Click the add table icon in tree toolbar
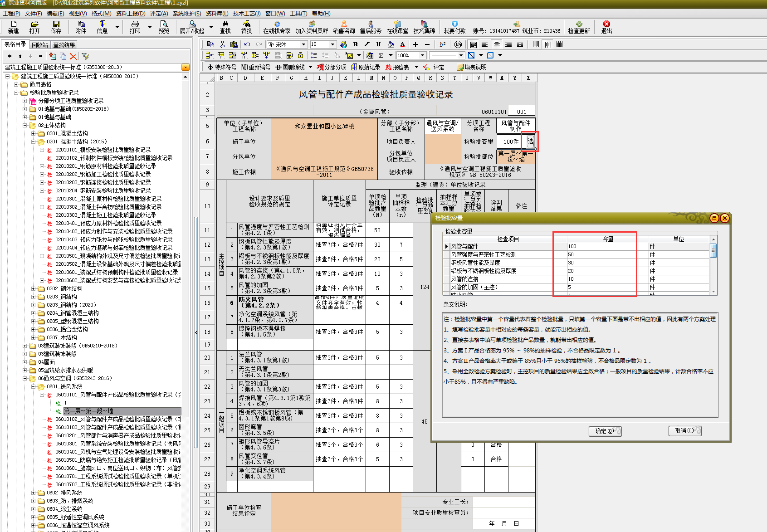Image resolution: width=767 pixels, height=532 pixels. [x=52, y=56]
